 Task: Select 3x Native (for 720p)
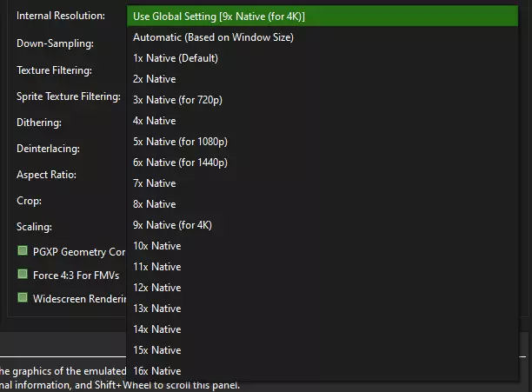click(323, 100)
